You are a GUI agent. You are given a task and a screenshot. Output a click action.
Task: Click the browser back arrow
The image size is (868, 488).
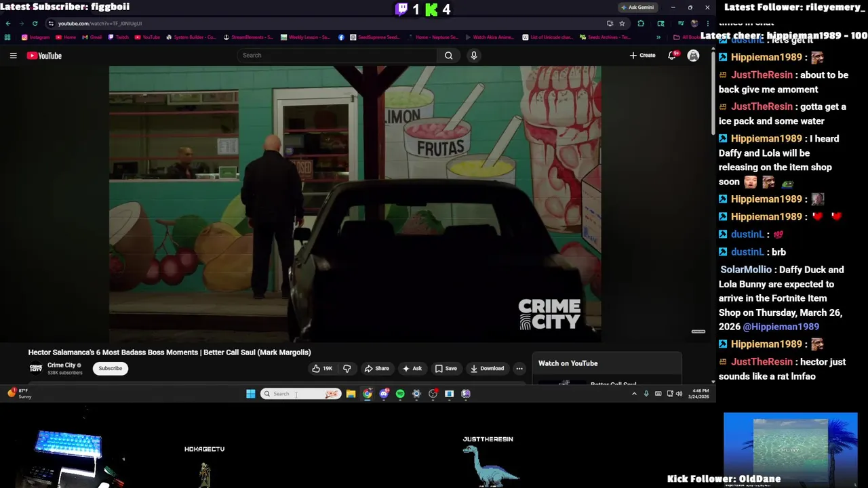[x=8, y=23]
